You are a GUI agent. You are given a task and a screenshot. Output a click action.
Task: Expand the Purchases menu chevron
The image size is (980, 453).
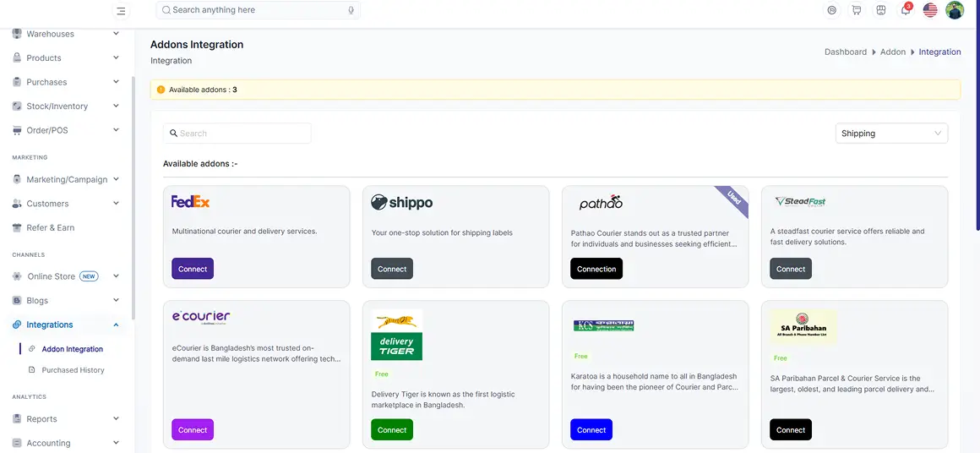click(x=117, y=82)
